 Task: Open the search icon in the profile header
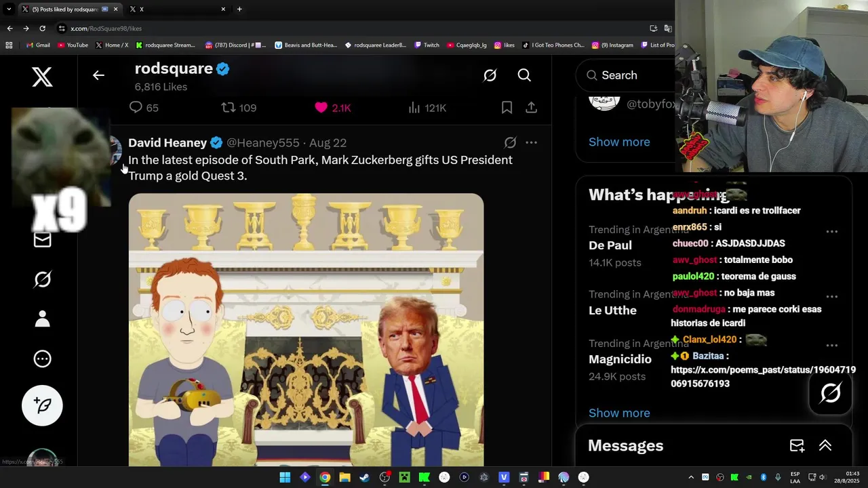[524, 75]
